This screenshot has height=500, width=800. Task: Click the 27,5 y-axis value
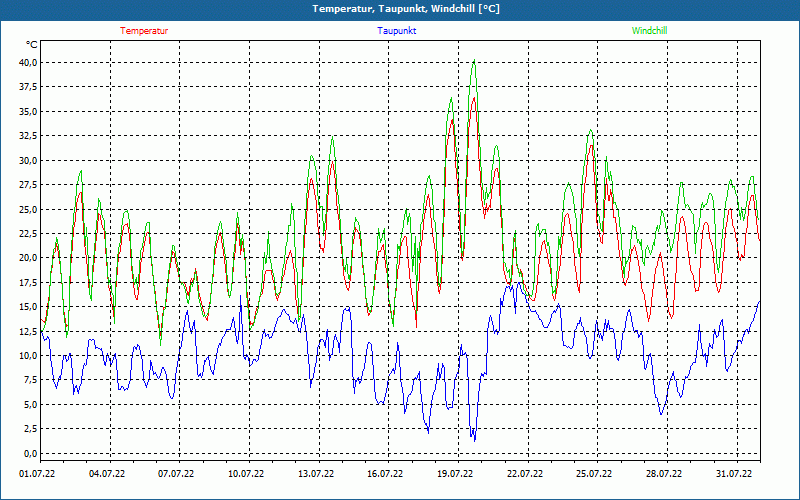[x=28, y=185]
